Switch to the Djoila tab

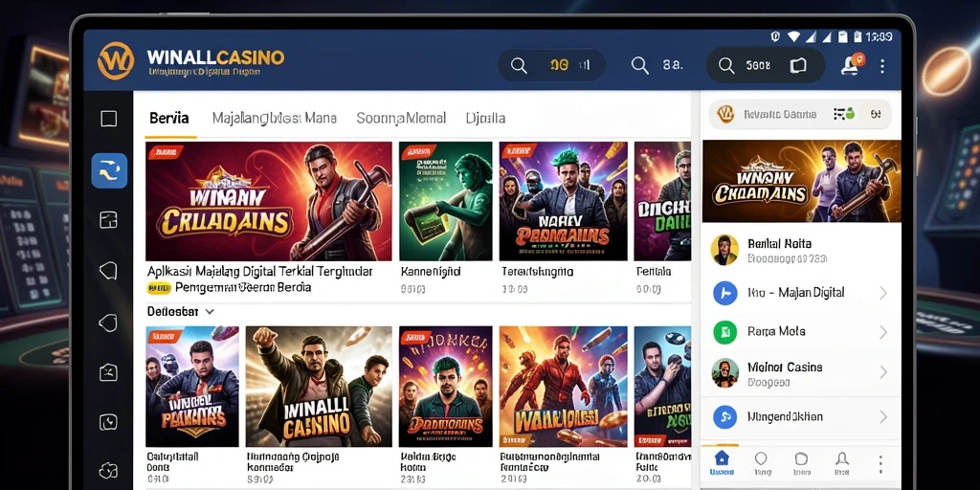click(x=485, y=118)
